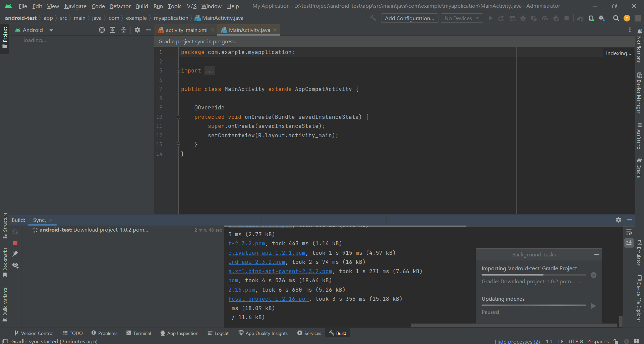This screenshot has height=344, width=644.
Task: Open the Terminal tool window tab
Action: point(138,333)
